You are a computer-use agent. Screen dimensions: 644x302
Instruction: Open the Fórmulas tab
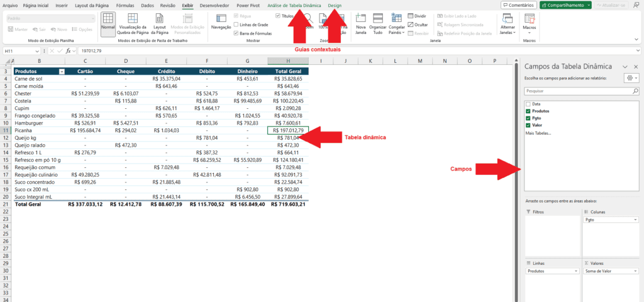pyautogui.click(x=125, y=5)
